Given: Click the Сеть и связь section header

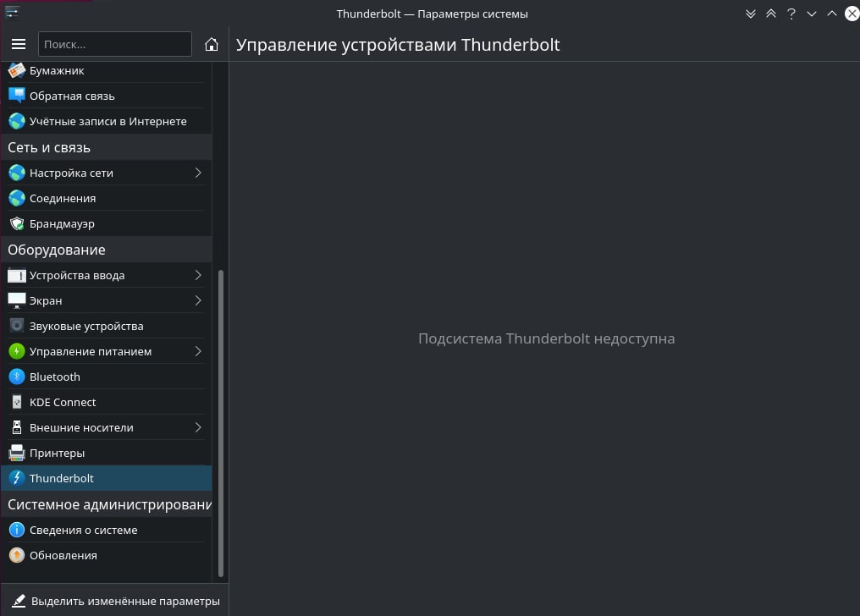Looking at the screenshot, I should click(107, 147).
